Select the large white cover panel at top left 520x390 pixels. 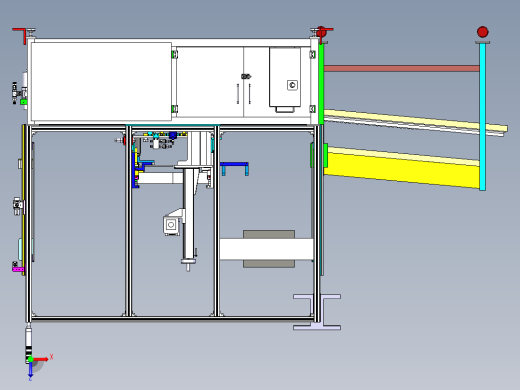(x=101, y=81)
